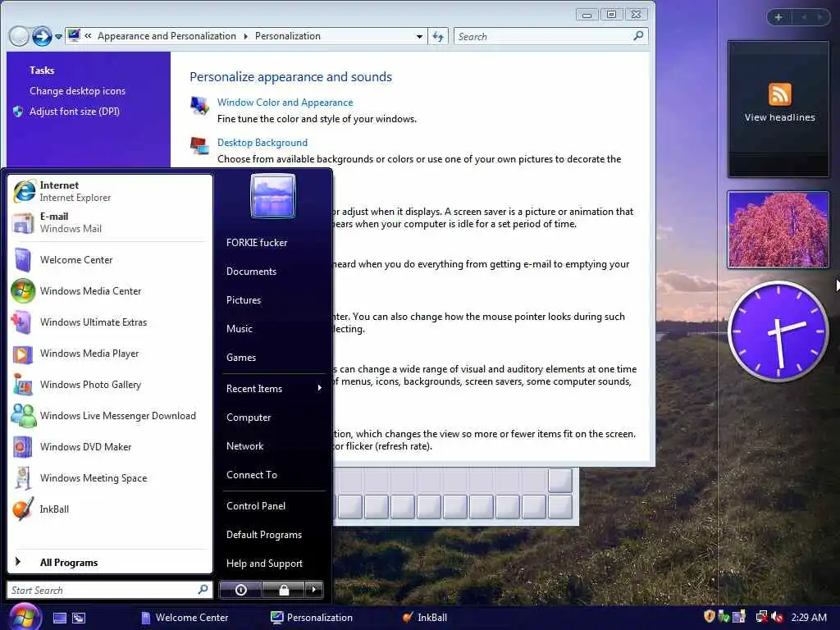This screenshot has width=840, height=630.
Task: Launch InkBall icon in Start menu
Action: point(22,509)
